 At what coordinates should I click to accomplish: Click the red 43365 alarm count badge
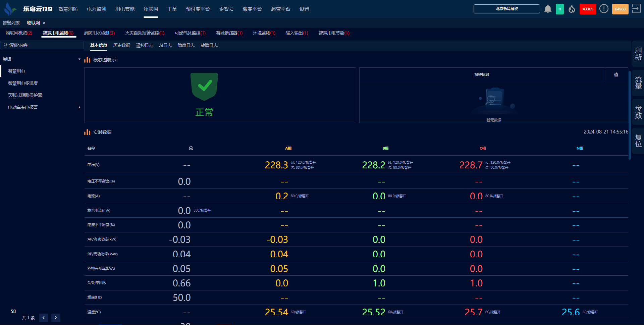coord(588,9)
